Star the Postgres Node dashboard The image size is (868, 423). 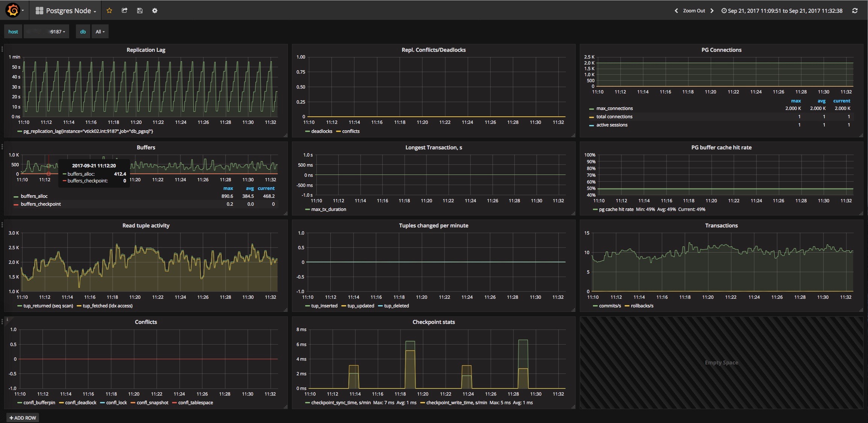[109, 11]
